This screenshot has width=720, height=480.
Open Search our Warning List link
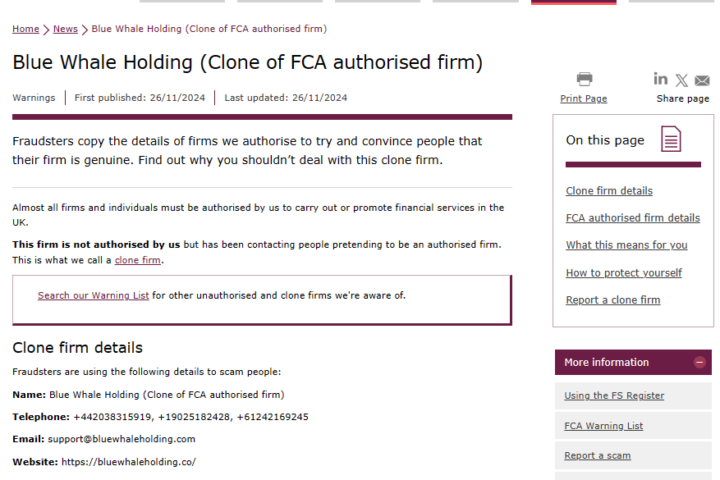pos(93,295)
